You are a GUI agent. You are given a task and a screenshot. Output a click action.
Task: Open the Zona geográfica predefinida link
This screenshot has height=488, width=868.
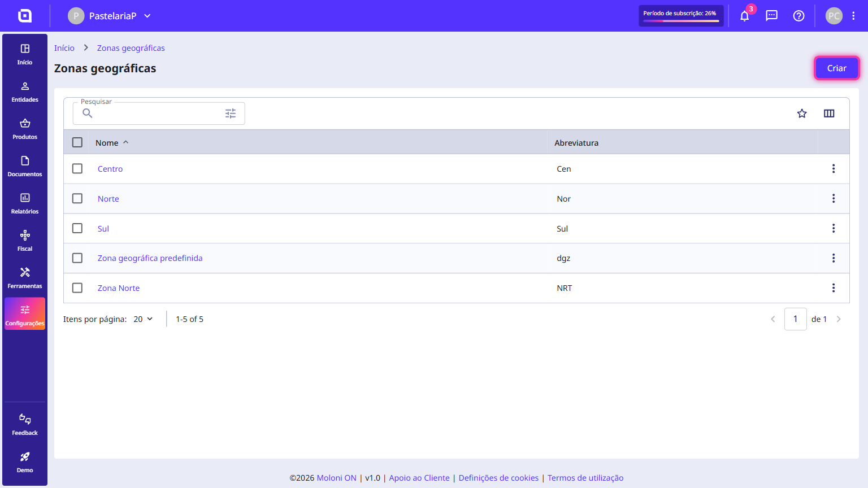[150, 258]
